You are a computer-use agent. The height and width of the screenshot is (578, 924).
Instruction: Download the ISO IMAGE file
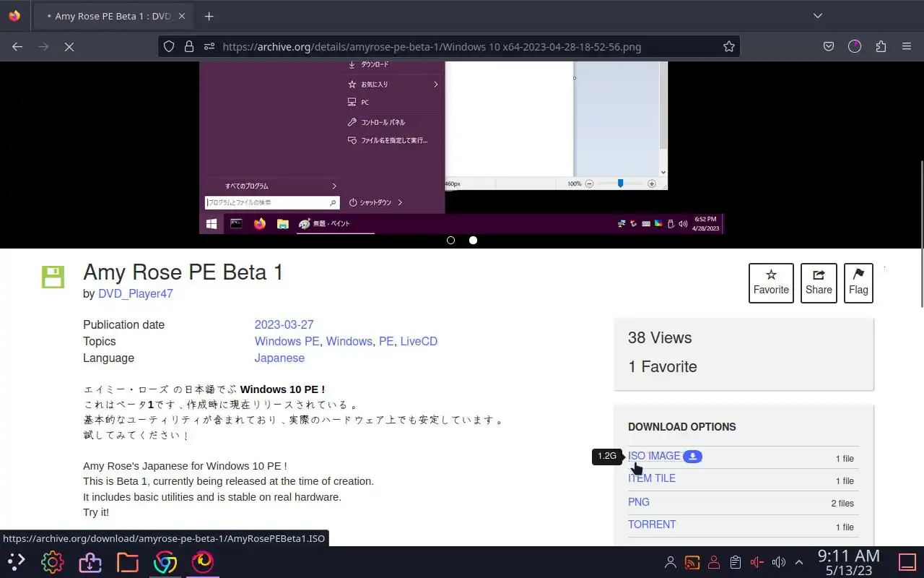tap(654, 456)
